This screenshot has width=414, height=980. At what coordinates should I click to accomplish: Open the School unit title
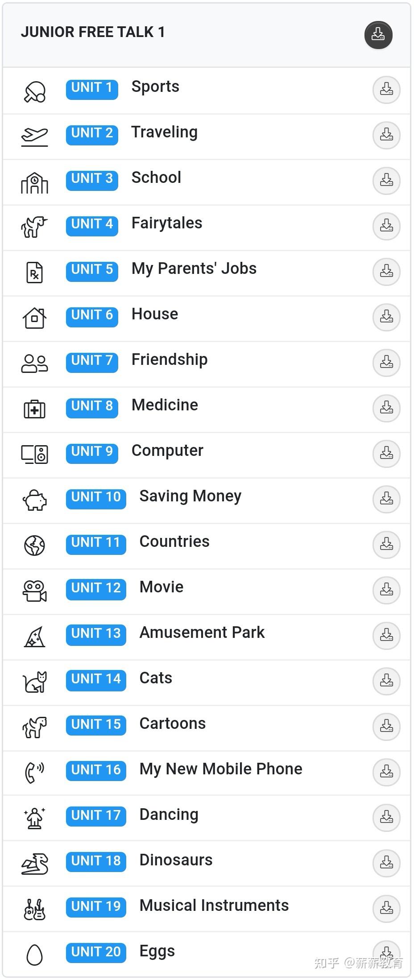tap(156, 178)
